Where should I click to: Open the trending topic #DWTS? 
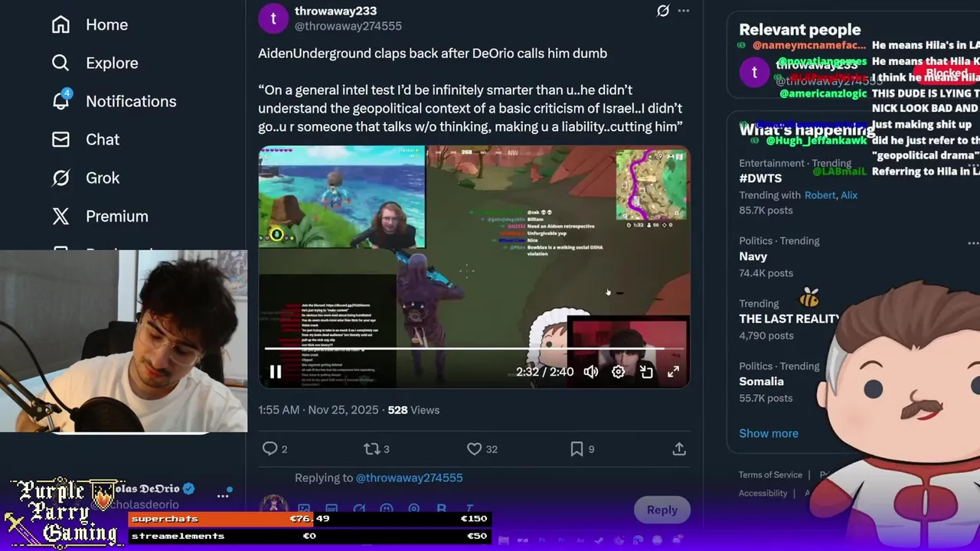tap(760, 178)
